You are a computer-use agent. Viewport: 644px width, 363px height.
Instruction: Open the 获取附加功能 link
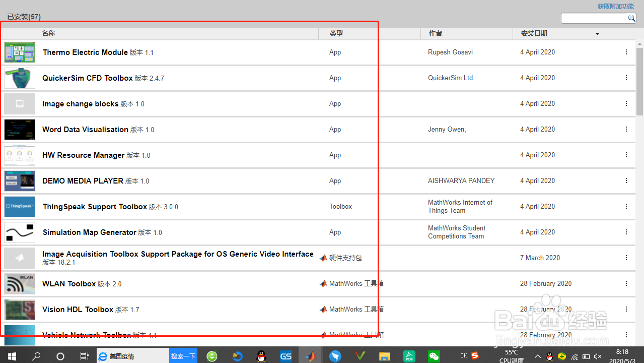616,7
